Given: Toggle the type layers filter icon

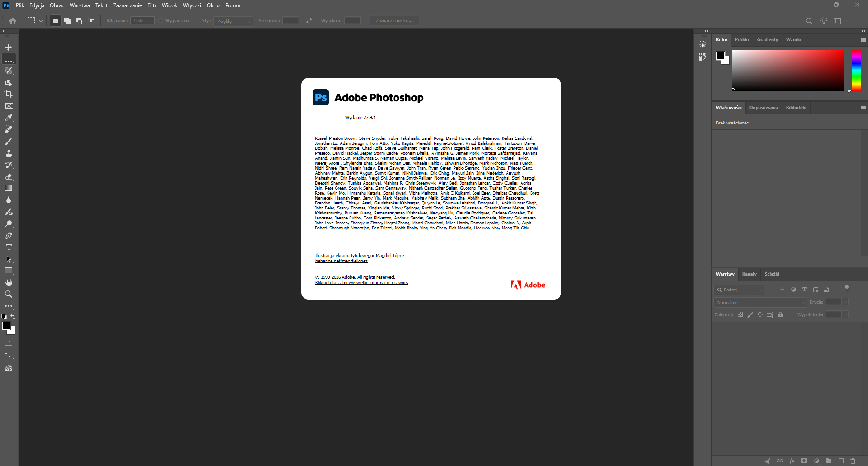Looking at the screenshot, I should [804, 290].
